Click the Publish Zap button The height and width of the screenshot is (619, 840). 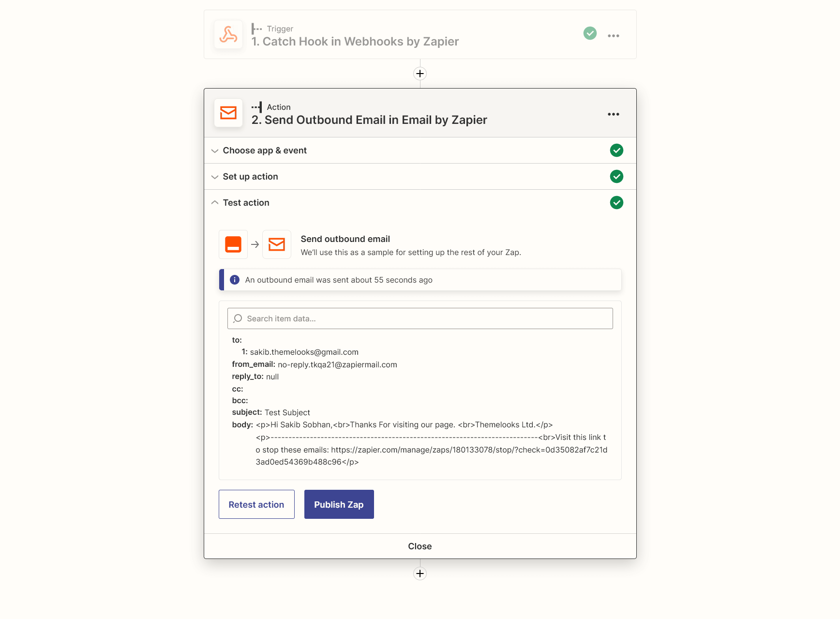339,504
